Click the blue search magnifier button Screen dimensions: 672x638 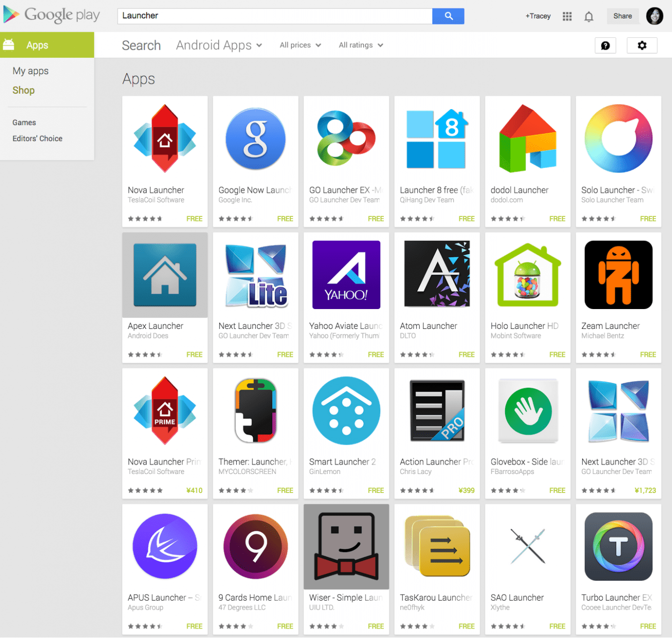click(448, 16)
